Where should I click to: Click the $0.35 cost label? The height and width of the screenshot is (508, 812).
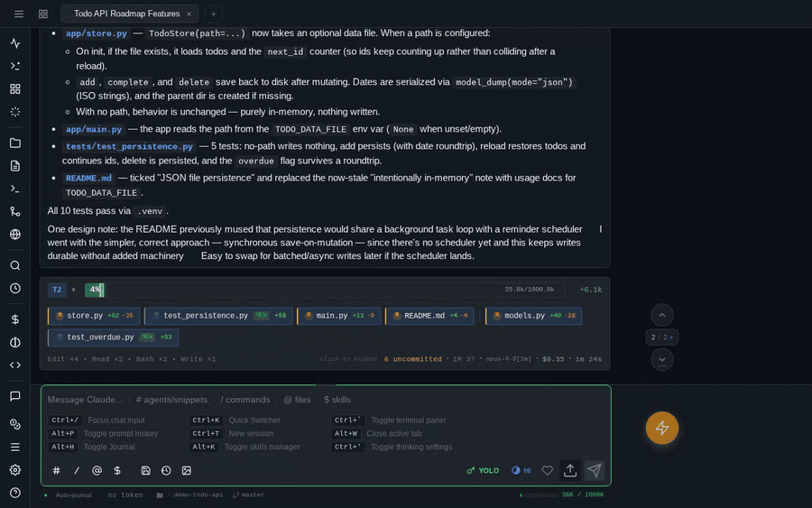tap(553, 359)
